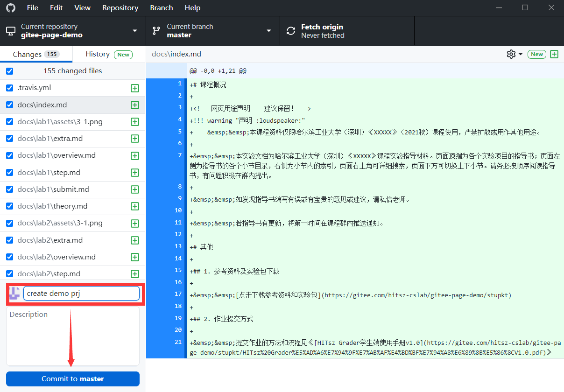Click diff line '+## 其他'
This screenshot has width=564, height=392.
202,247
